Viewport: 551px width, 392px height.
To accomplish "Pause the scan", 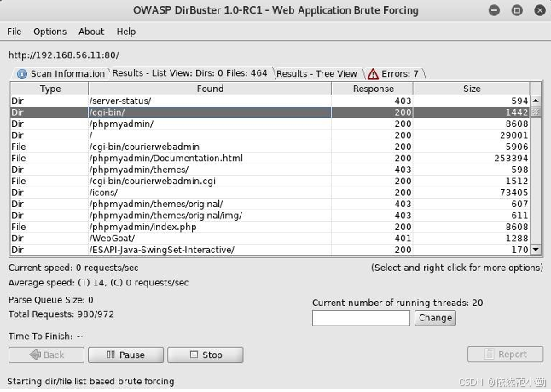I will tap(125, 355).
